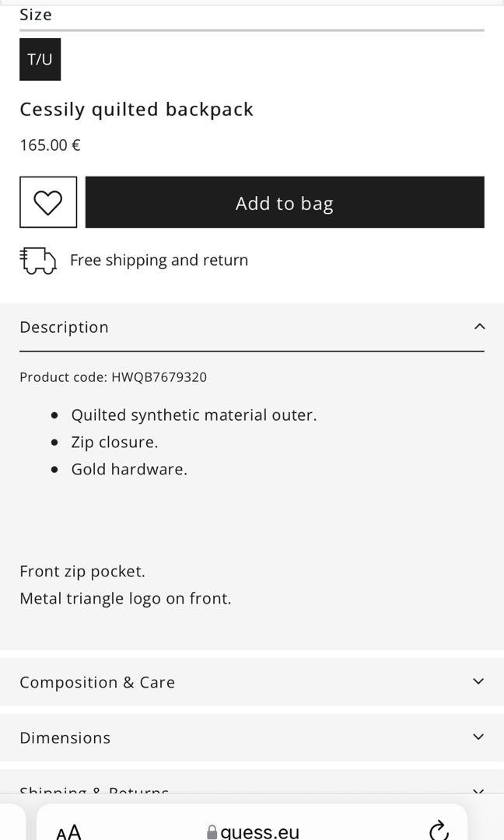Screen dimensions: 504x840
Task: Tap the padlock icon in the address bar
Action: pos(212,832)
